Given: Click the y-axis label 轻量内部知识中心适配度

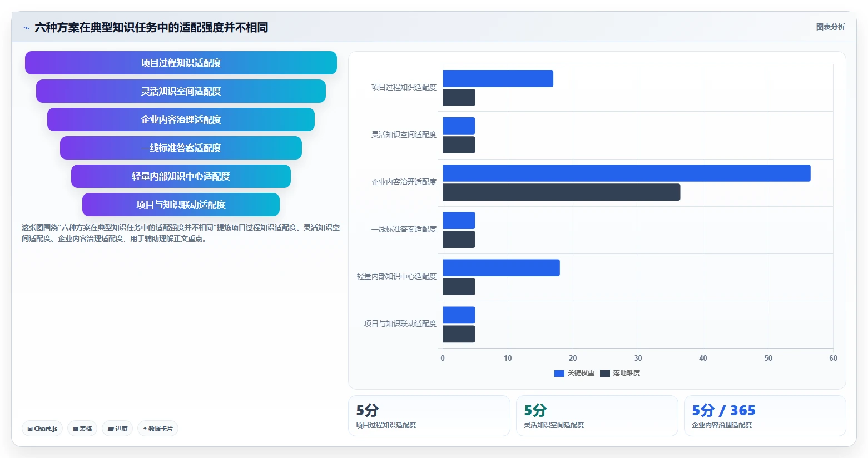Looking at the screenshot, I should click(396, 276).
